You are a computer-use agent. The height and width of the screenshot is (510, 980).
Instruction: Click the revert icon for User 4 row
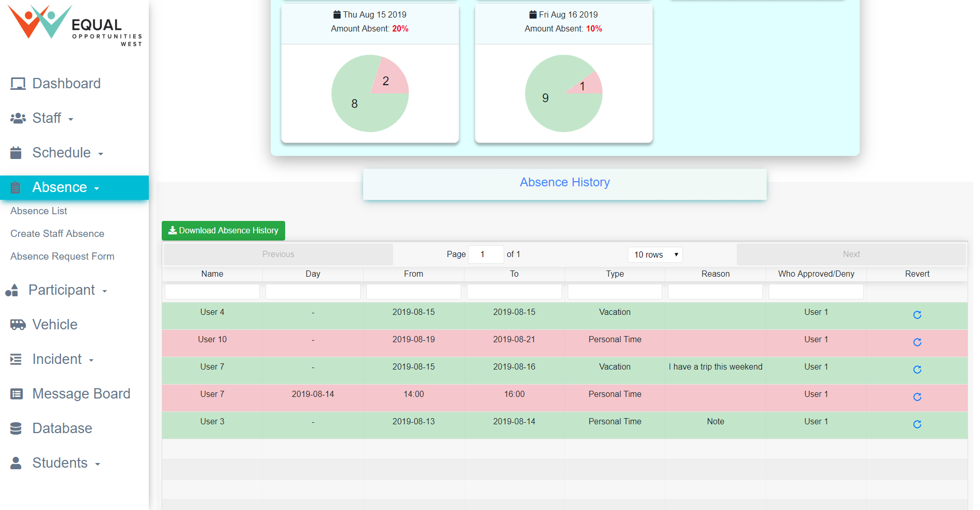[917, 315]
